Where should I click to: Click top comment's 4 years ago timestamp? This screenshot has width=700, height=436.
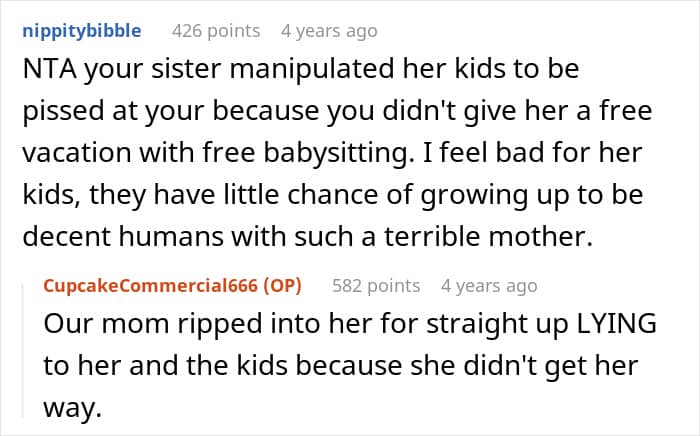[329, 31]
